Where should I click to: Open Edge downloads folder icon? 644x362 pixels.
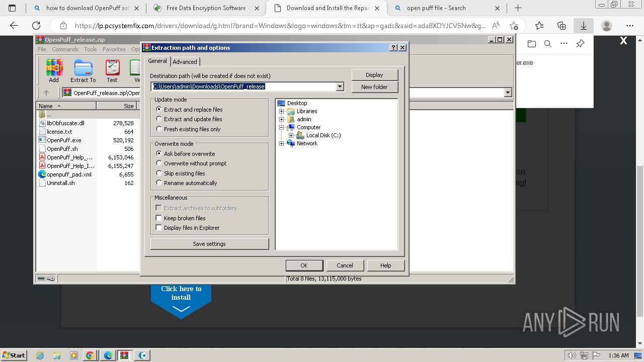[x=532, y=44]
